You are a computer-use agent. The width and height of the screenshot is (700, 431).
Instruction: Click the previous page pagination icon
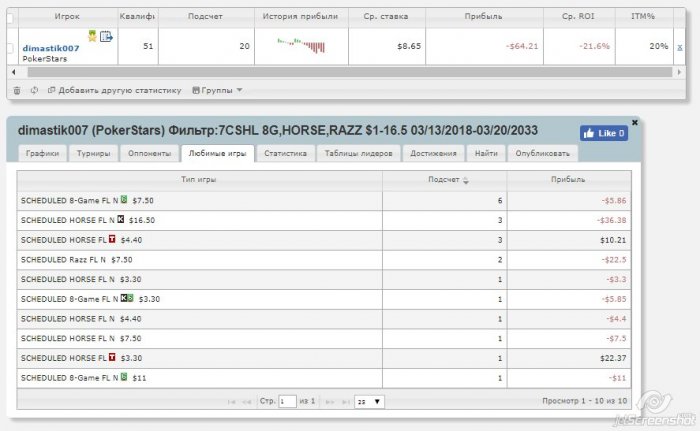246,402
